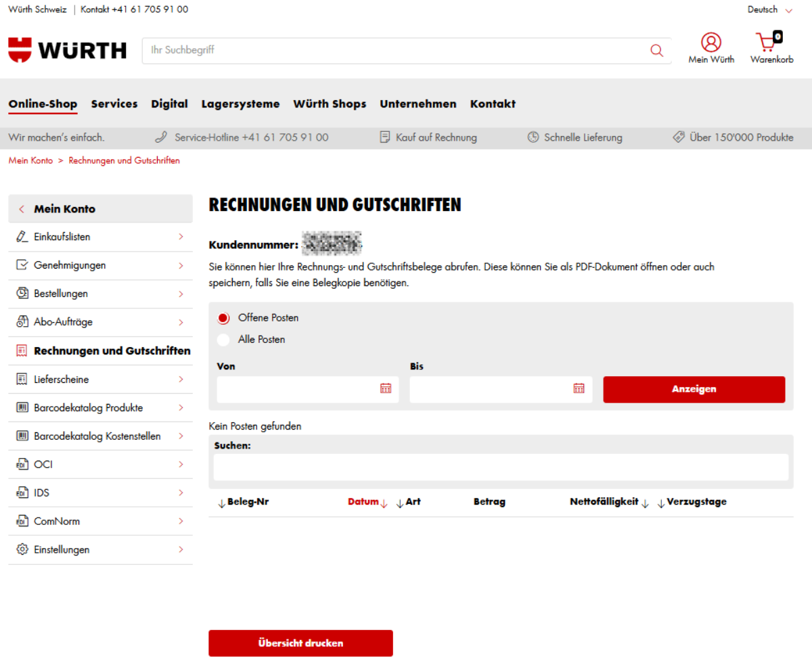This screenshot has height=665, width=812.
Task: Sort the table by Art
Action: pyautogui.click(x=408, y=503)
